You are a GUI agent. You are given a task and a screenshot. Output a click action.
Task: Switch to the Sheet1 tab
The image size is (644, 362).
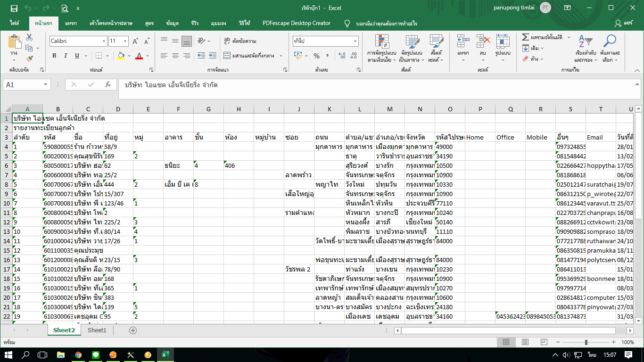(97, 330)
